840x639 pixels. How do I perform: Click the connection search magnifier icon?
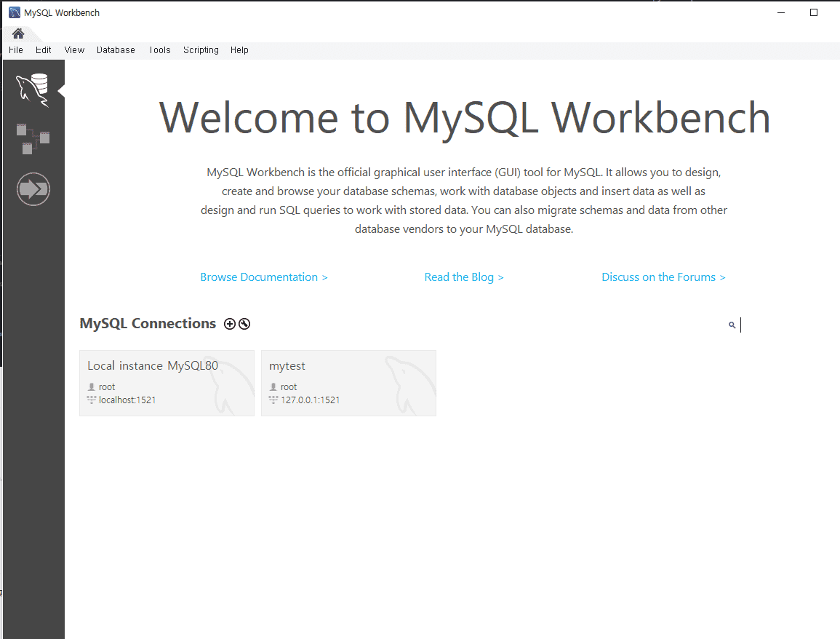[732, 325]
